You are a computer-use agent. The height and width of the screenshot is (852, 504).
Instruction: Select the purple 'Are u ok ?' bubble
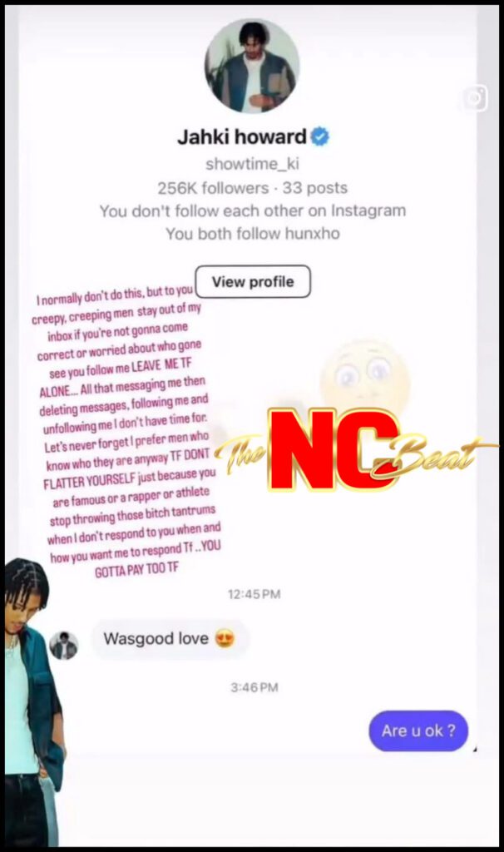coord(418,731)
